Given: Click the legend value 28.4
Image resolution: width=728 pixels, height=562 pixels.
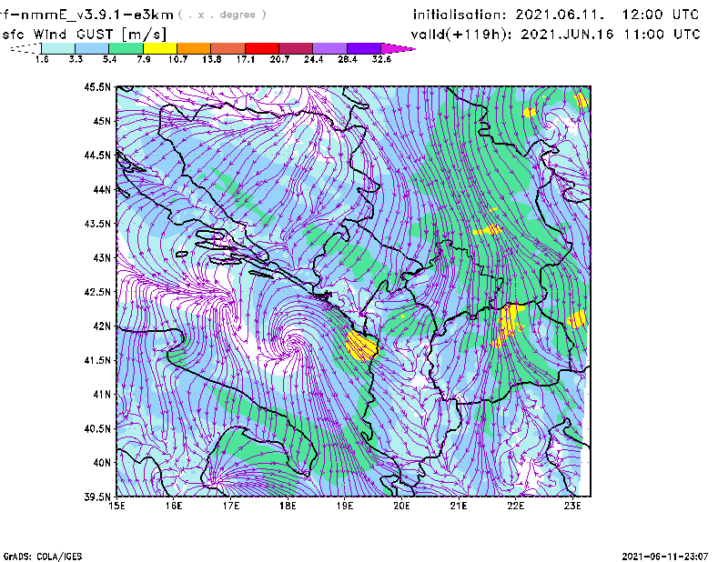Looking at the screenshot, I should coord(348,59).
